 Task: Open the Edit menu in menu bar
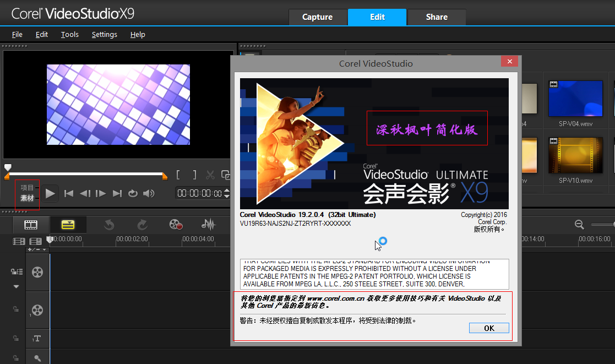[42, 35]
